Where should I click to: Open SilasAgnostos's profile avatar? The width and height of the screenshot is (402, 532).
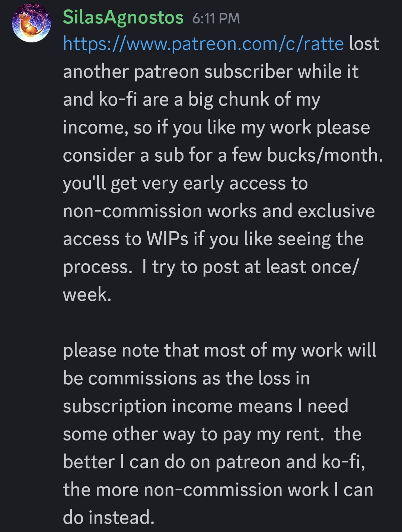click(x=31, y=23)
